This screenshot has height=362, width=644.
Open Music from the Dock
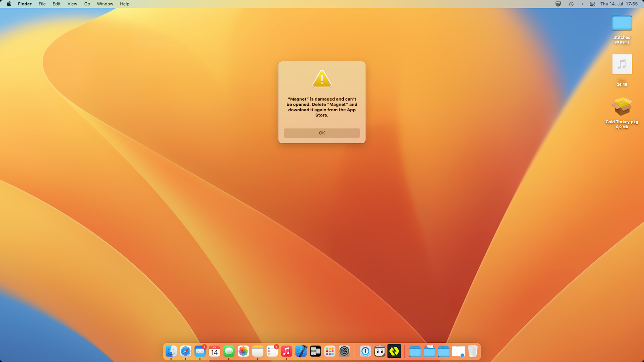[x=286, y=351]
